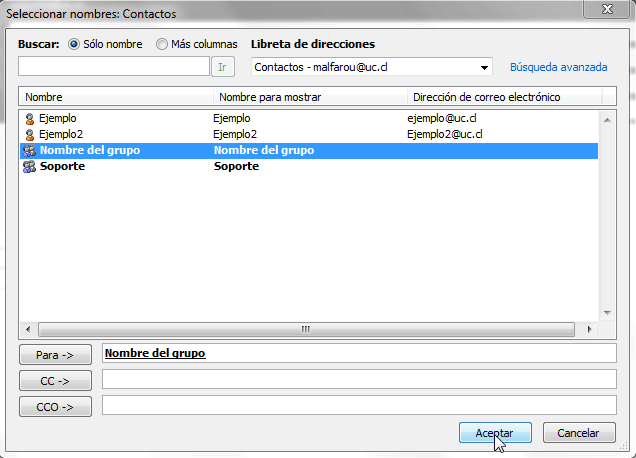Click the CCO -> button
636x458 pixels.
pos(55,406)
